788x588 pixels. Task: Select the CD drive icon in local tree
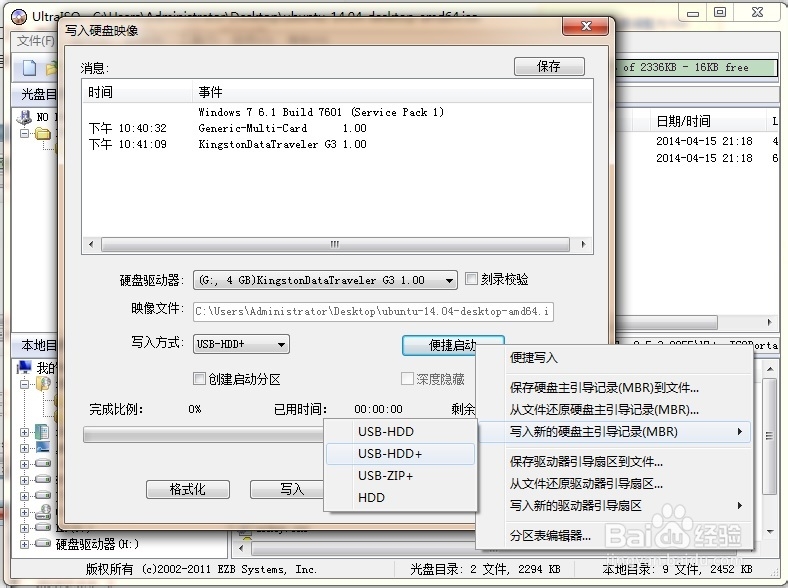43,512
